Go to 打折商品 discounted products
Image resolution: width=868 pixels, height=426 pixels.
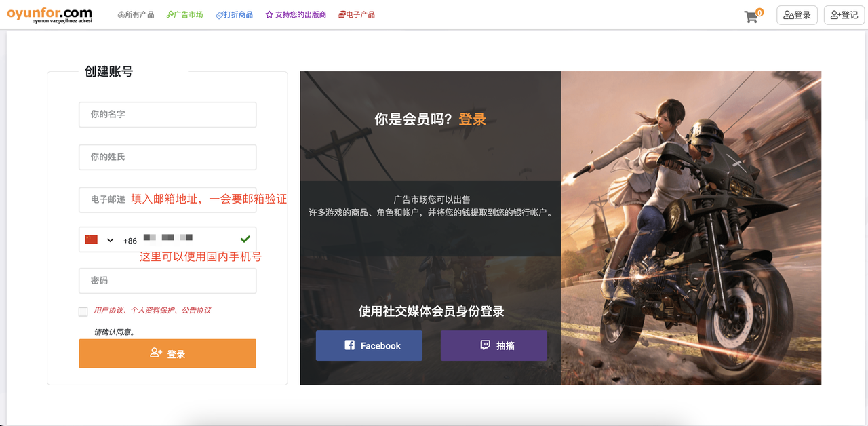[235, 15]
